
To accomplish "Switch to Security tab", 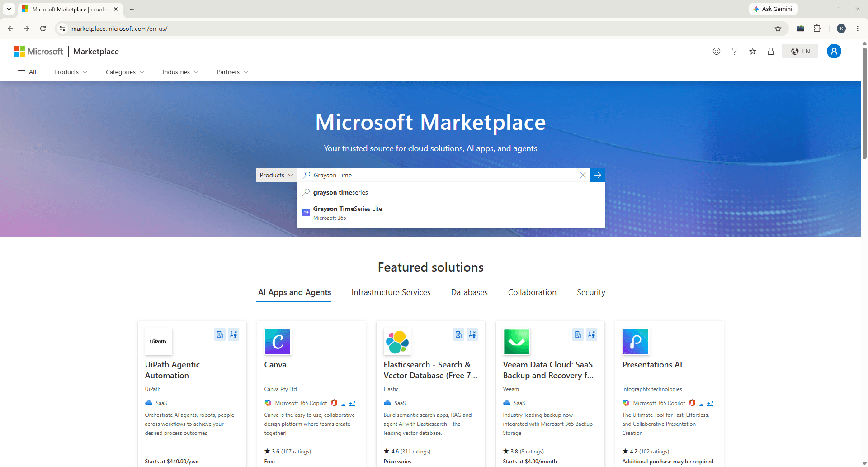I will click(591, 292).
